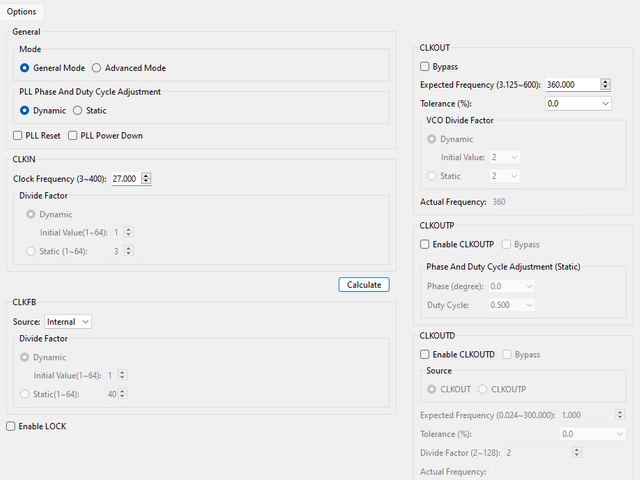
Task: Choose Static PLL phase adjustment
Action: coord(77,111)
